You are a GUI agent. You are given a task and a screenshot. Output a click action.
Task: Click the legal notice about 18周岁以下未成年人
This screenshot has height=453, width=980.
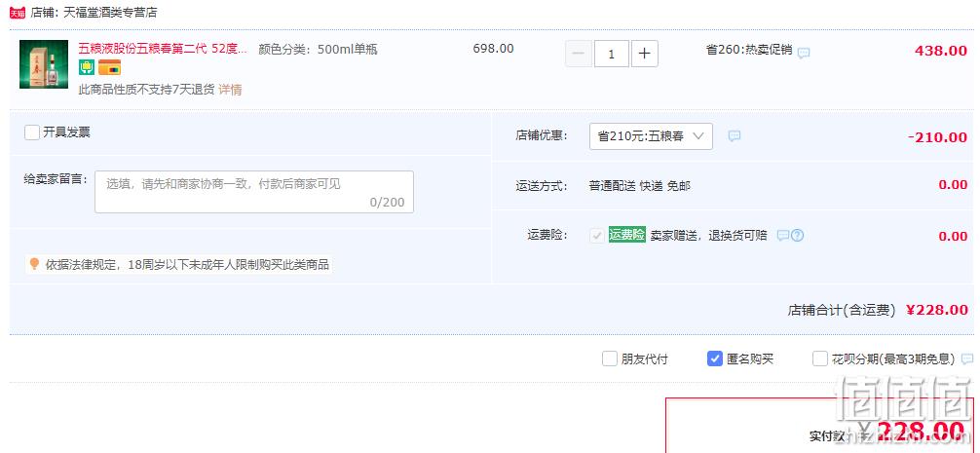[x=187, y=265]
